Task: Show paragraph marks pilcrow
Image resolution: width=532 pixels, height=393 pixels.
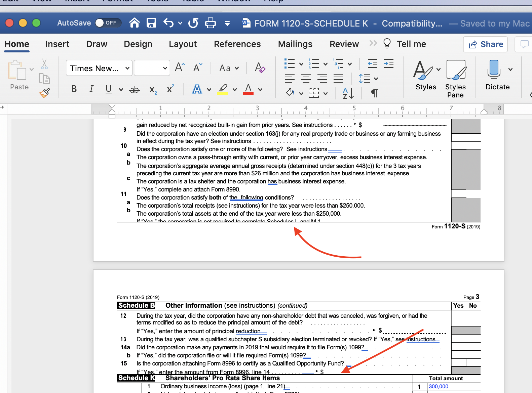Action: (x=374, y=93)
